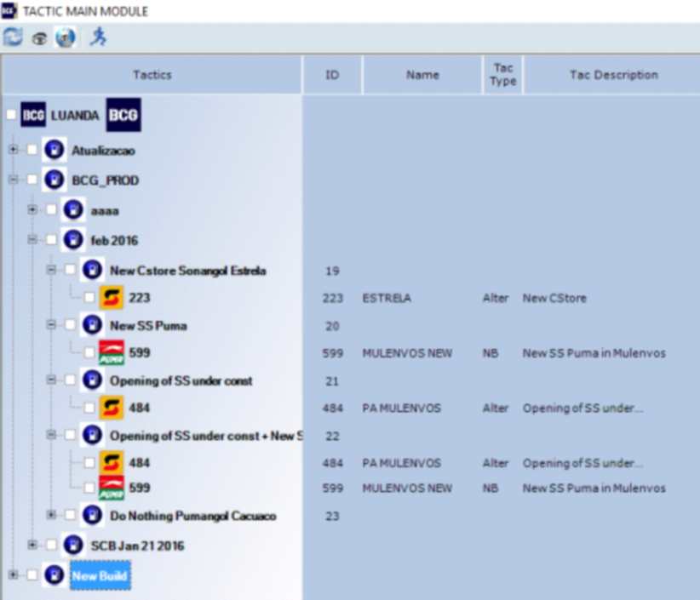Click the Tactics column header

tap(152, 75)
